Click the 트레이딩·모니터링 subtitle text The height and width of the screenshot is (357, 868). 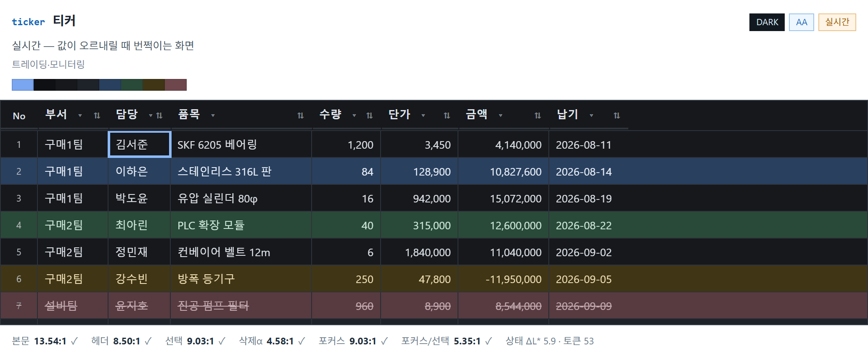point(48,64)
